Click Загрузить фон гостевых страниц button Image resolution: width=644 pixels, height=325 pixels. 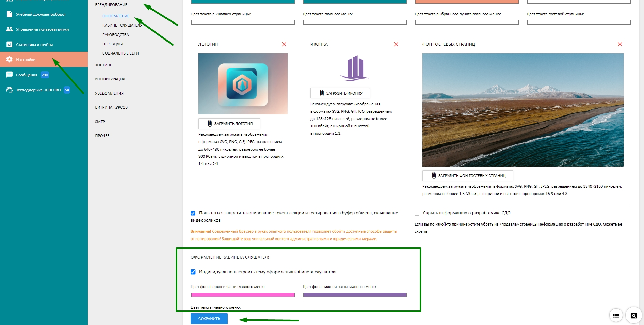tap(468, 176)
